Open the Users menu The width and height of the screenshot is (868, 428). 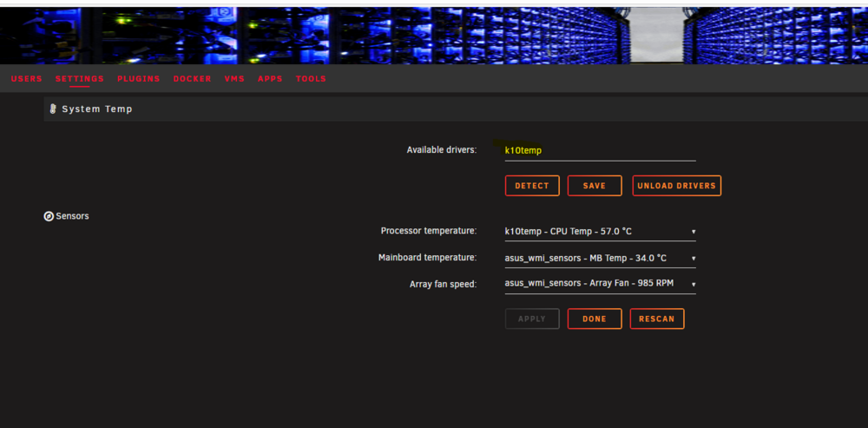[x=27, y=79]
